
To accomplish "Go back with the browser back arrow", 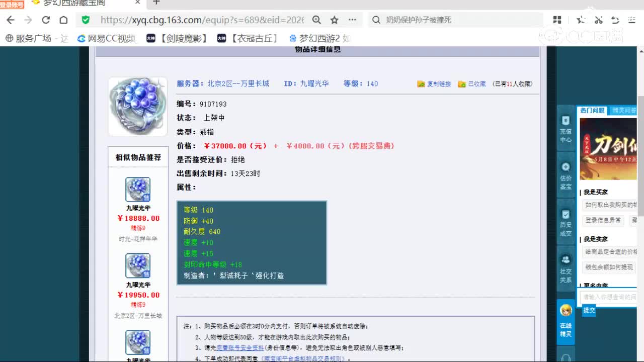I will (11, 20).
